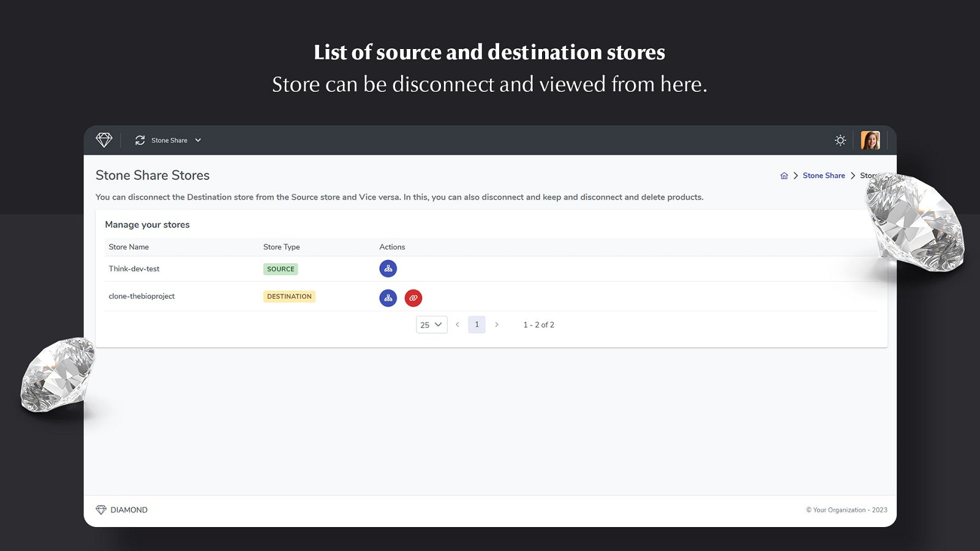
Task: Open the user profile avatar menu
Action: tap(870, 140)
